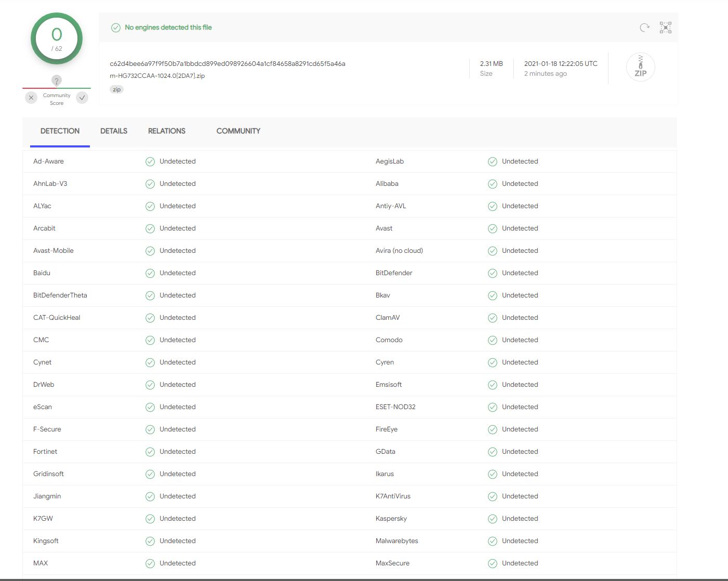The width and height of the screenshot is (728, 581).
Task: Open the DETAILS tab
Action: (x=114, y=131)
